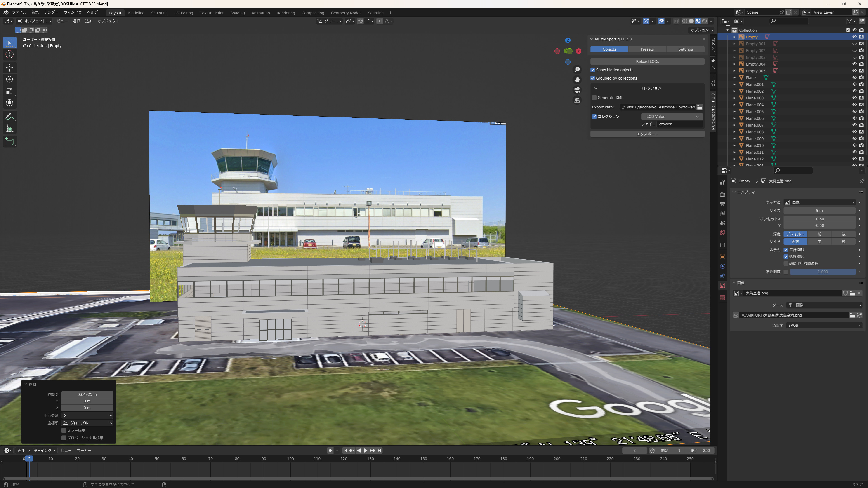This screenshot has height=488, width=868.
Task: Switch to the Modeling workspace tab
Action: coord(136,13)
